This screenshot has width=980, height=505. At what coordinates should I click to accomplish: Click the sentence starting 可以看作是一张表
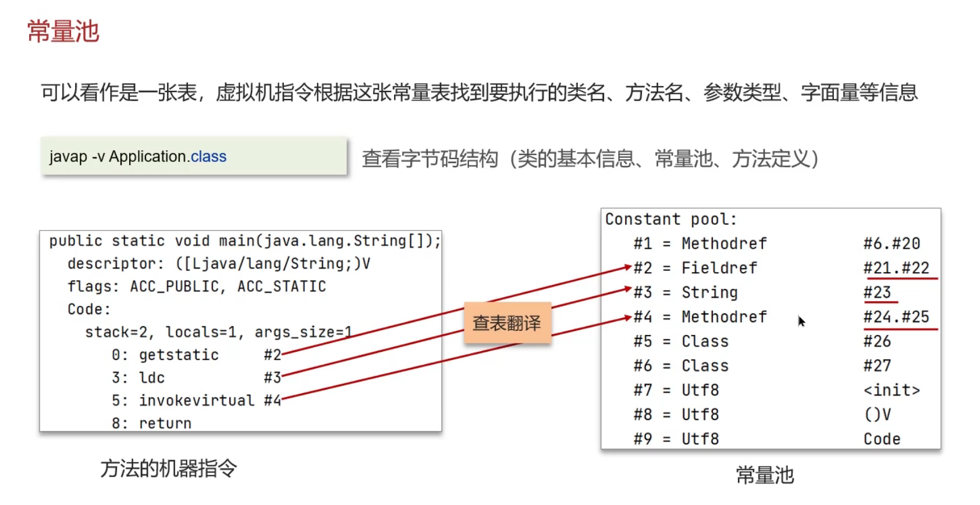click(480, 93)
